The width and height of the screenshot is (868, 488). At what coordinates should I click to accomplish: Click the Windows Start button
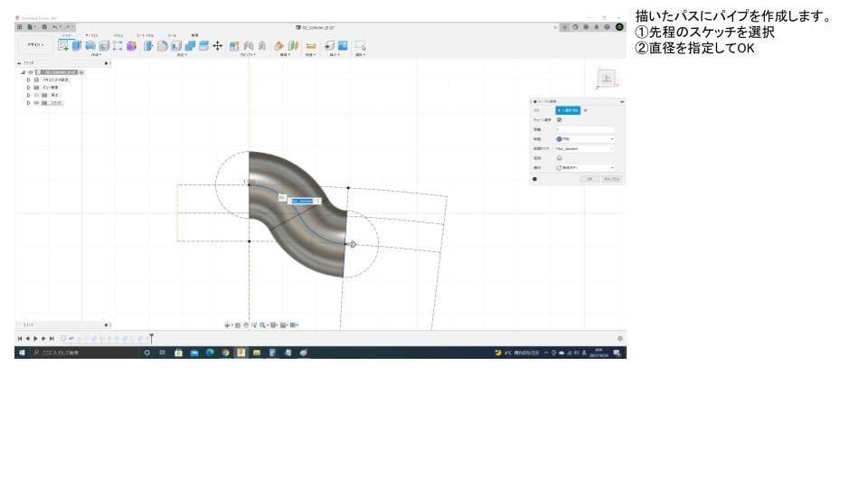pos(22,352)
